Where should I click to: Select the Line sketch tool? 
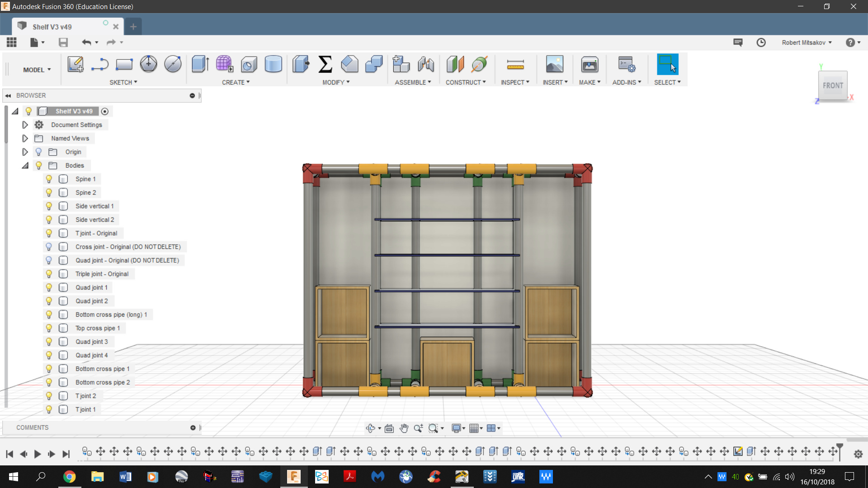[99, 64]
